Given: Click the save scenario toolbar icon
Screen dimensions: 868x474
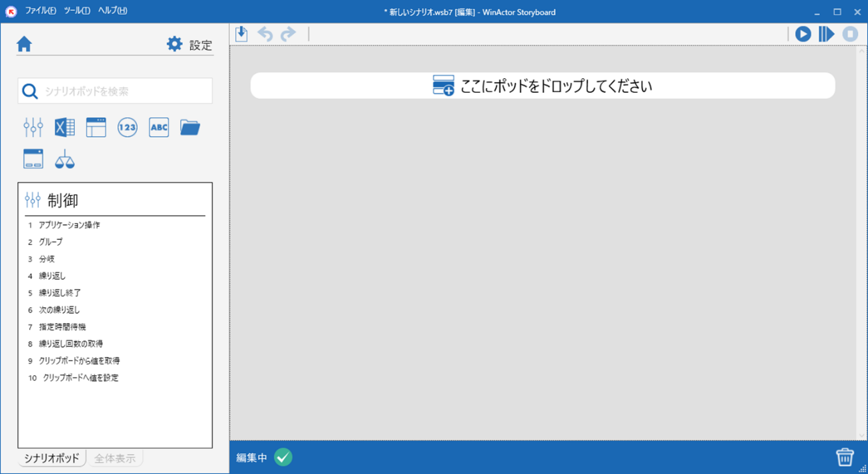Looking at the screenshot, I should tap(242, 33).
